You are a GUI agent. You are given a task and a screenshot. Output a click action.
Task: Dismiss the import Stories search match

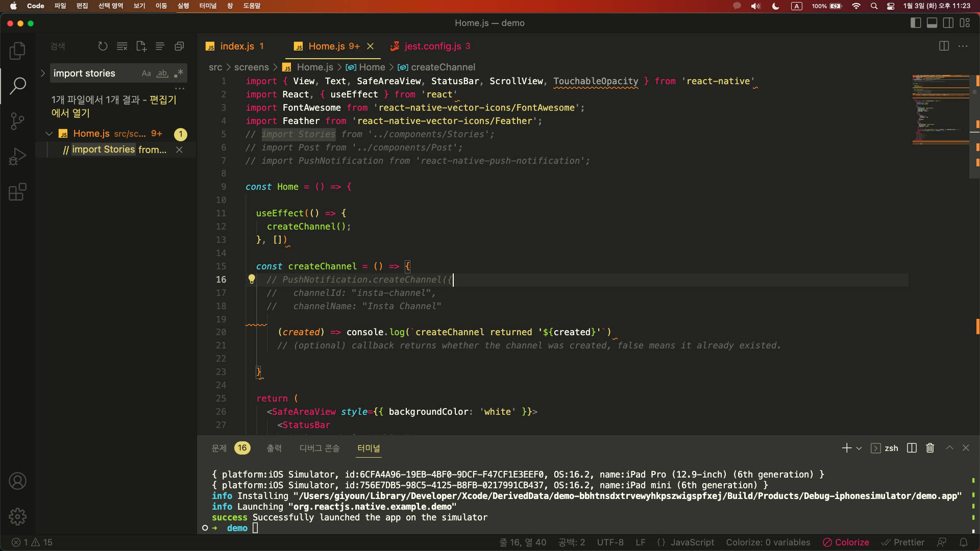[x=179, y=149]
